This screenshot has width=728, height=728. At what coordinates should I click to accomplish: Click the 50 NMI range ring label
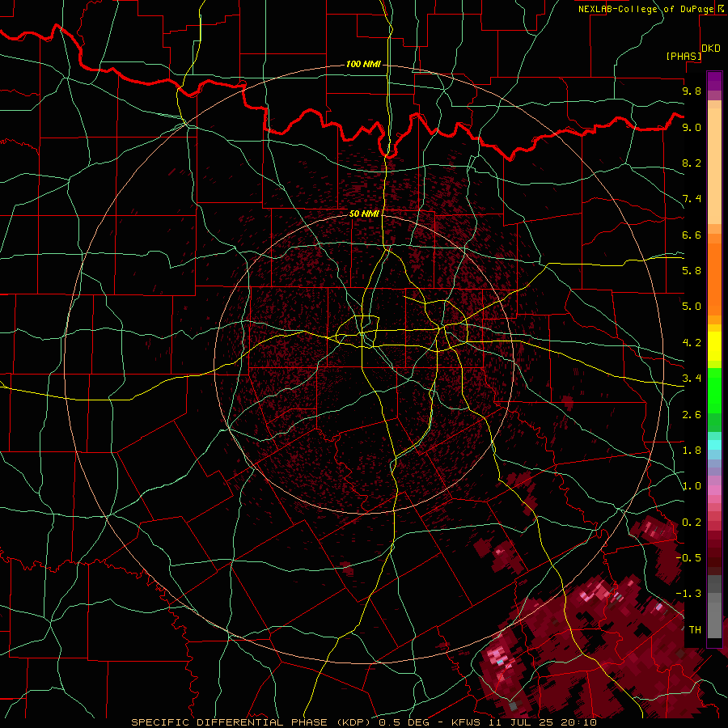click(x=364, y=214)
